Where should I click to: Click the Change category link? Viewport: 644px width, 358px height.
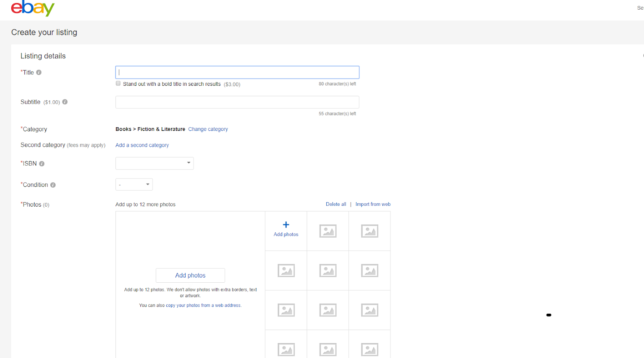point(208,129)
